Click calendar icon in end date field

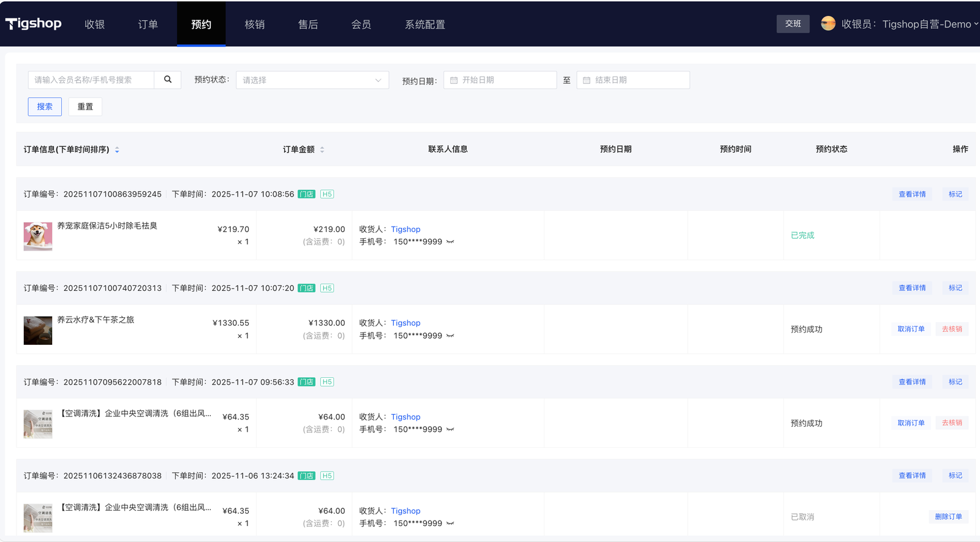point(586,80)
